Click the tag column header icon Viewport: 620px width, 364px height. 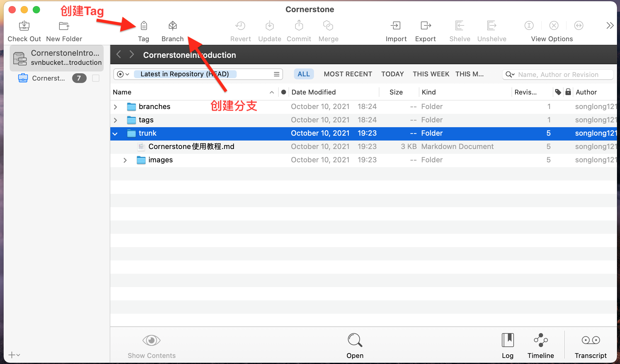tap(558, 92)
